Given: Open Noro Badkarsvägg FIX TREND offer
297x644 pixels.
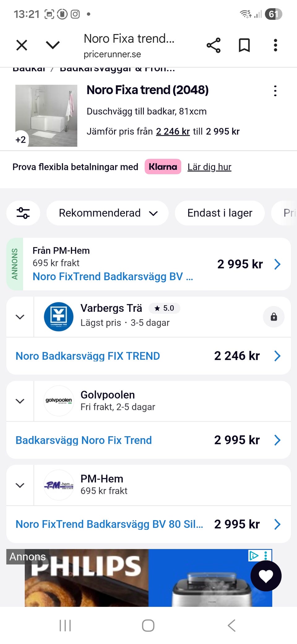Looking at the screenshot, I should click(x=88, y=356).
